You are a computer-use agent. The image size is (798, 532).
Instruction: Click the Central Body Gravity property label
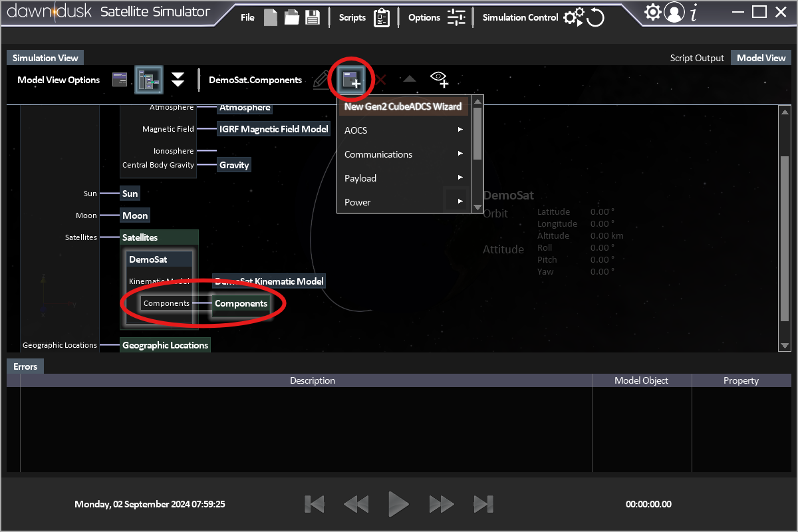tap(158, 165)
